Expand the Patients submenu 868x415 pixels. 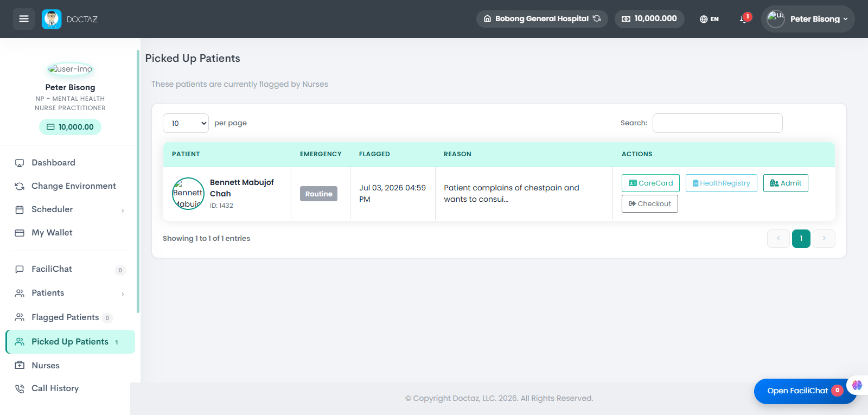point(70,293)
